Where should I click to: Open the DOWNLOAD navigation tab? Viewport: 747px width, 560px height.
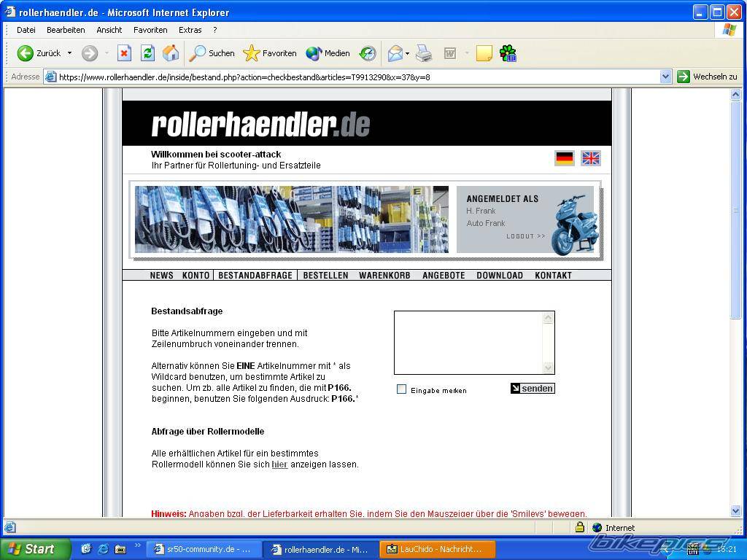click(500, 275)
